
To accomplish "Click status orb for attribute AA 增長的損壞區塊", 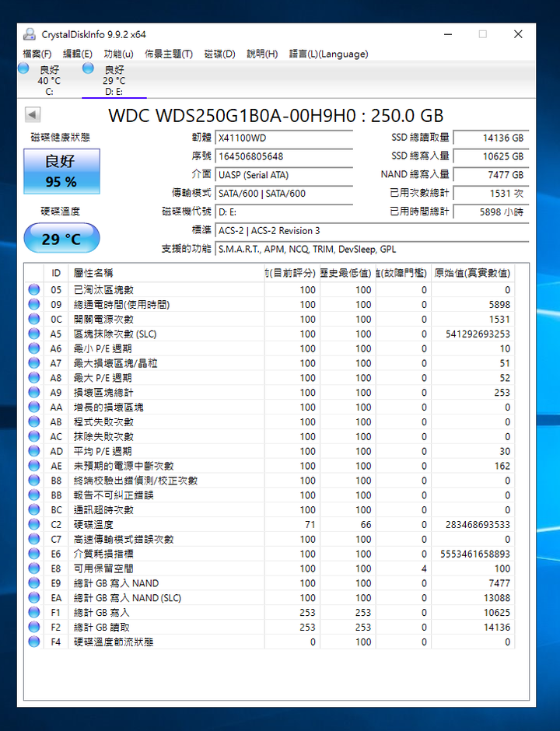I will (x=34, y=407).
